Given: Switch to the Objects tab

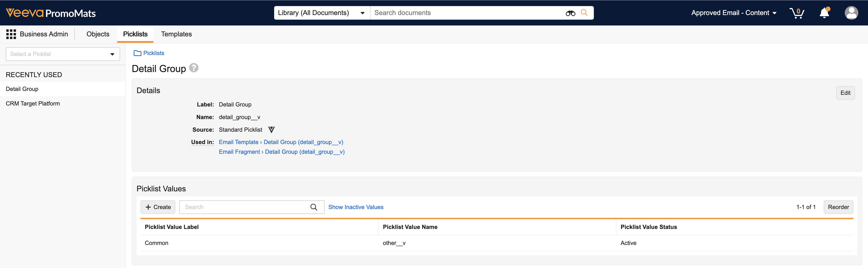Looking at the screenshot, I should pyautogui.click(x=98, y=34).
